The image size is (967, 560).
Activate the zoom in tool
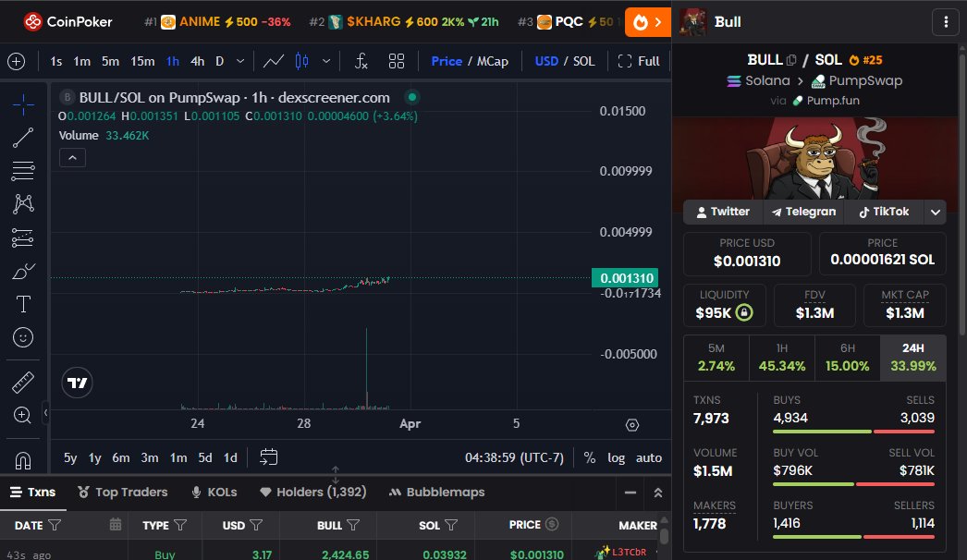tap(23, 415)
